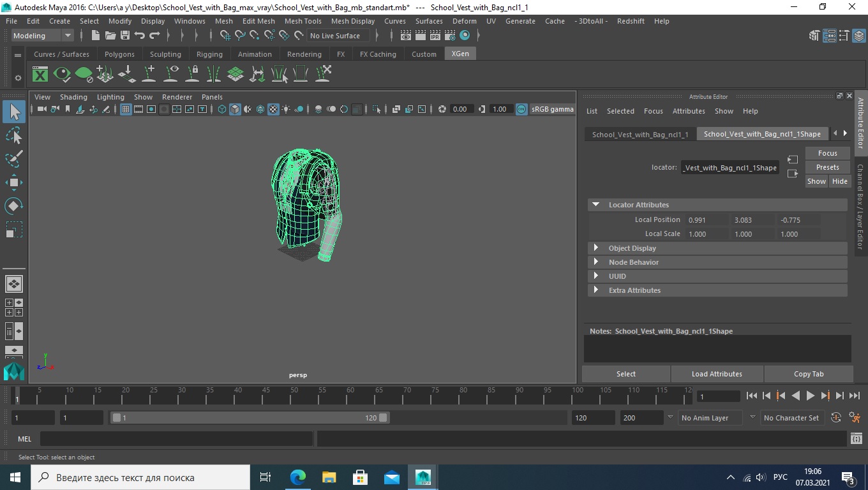This screenshot has width=868, height=490.
Task: Open XGen window from shelf's first icon
Action: [x=40, y=74]
